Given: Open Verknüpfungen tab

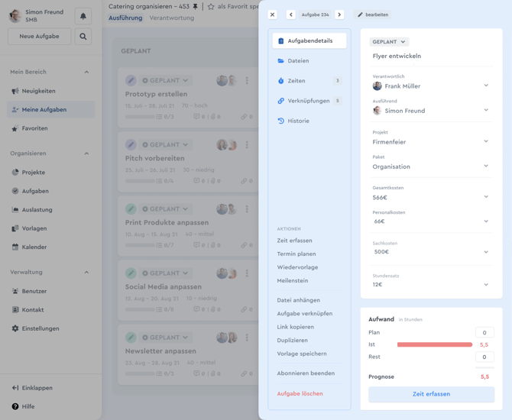Looking at the screenshot, I should (309, 101).
